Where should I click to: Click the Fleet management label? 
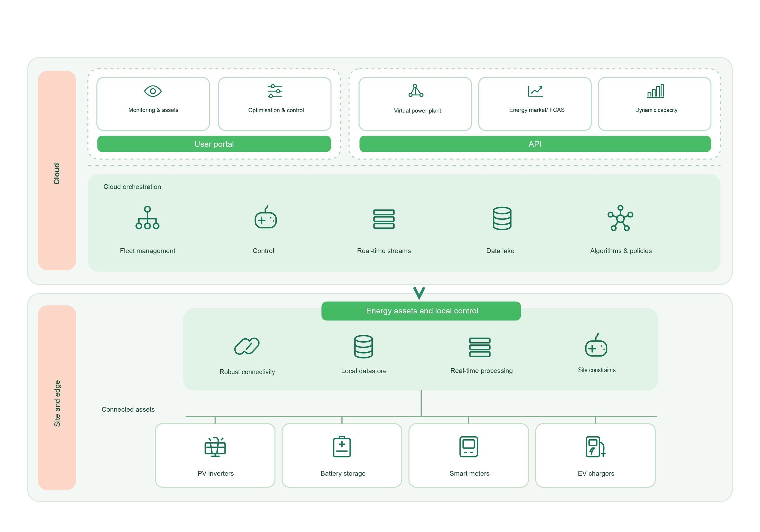coord(147,250)
